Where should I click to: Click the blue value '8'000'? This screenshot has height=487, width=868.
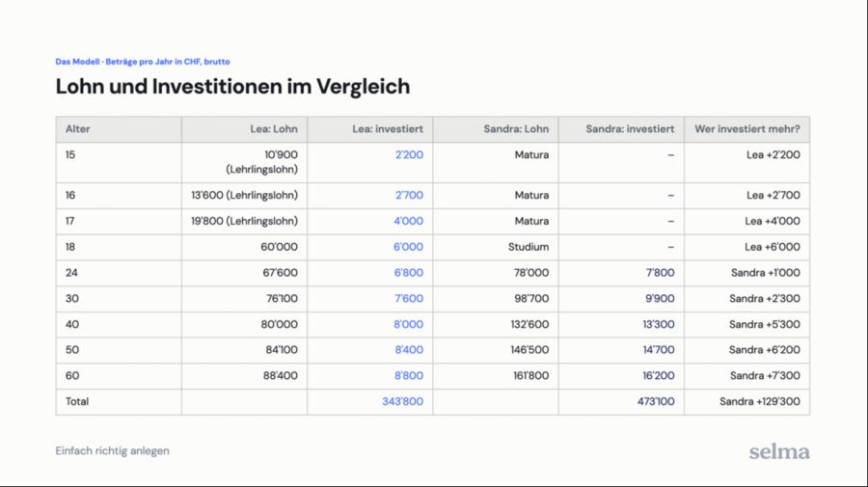[x=409, y=324]
